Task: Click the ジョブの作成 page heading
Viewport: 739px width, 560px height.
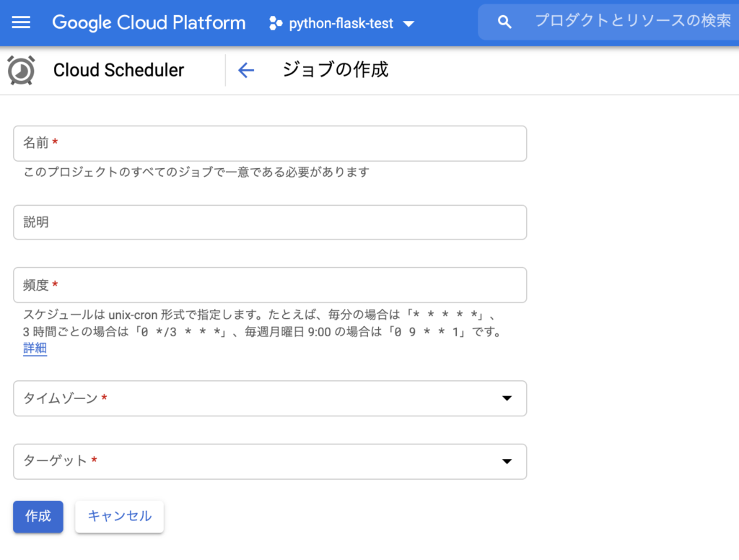Action: pos(336,70)
